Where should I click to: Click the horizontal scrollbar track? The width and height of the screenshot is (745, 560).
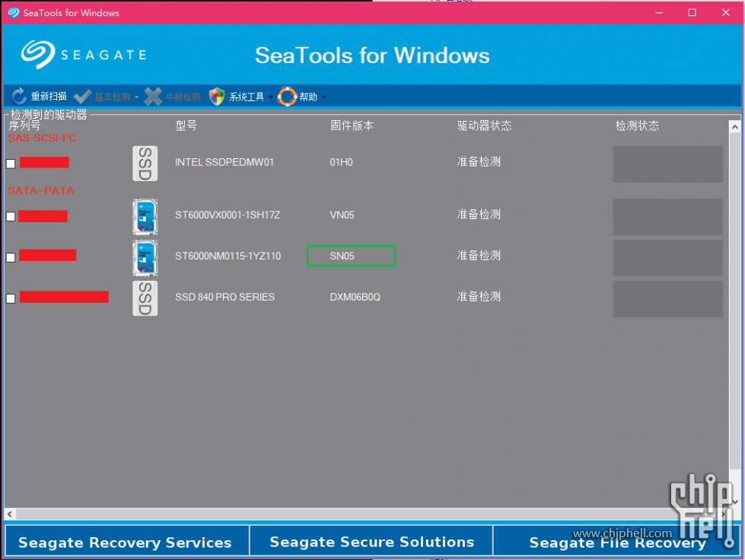[x=366, y=514]
